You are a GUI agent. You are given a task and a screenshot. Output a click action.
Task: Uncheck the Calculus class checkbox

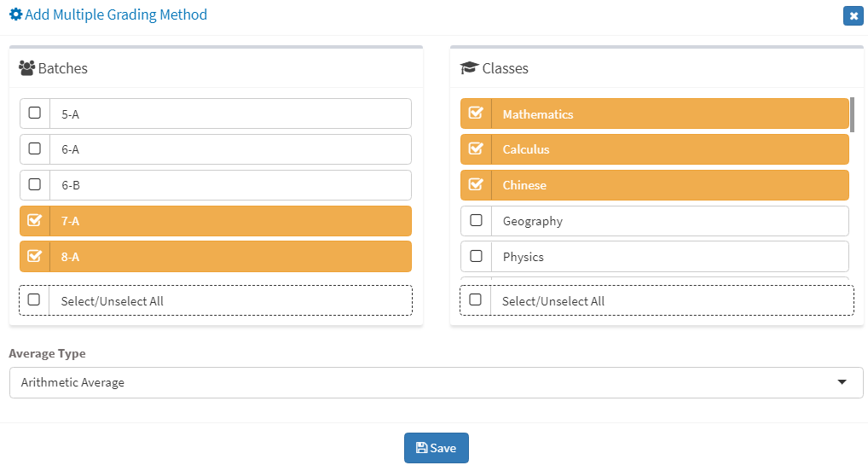point(476,148)
